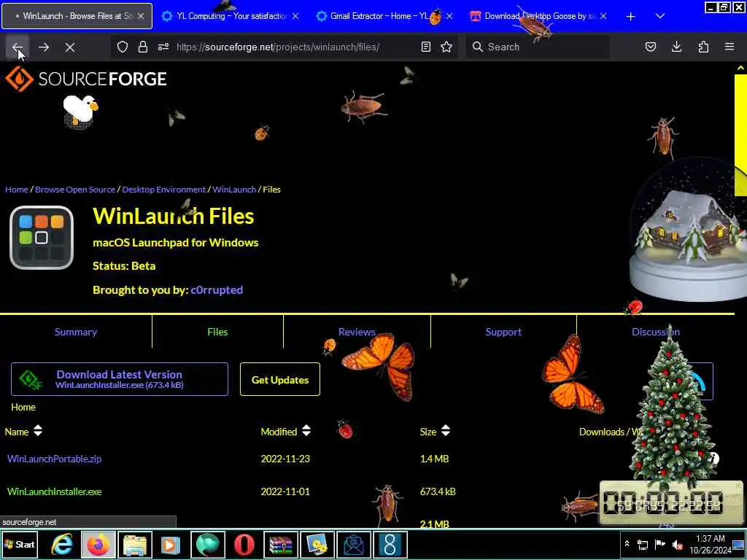Go back with the browser back arrow
747x560 pixels.
coord(18,47)
